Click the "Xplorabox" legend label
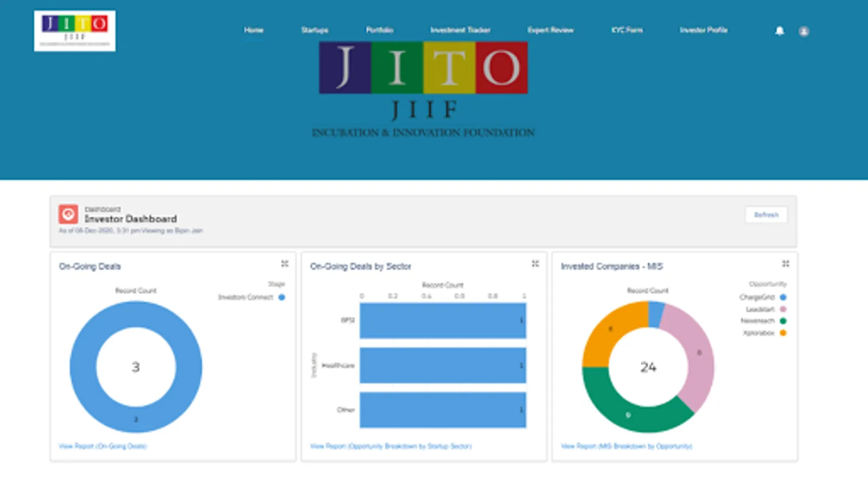The width and height of the screenshot is (868, 488). 759,333
